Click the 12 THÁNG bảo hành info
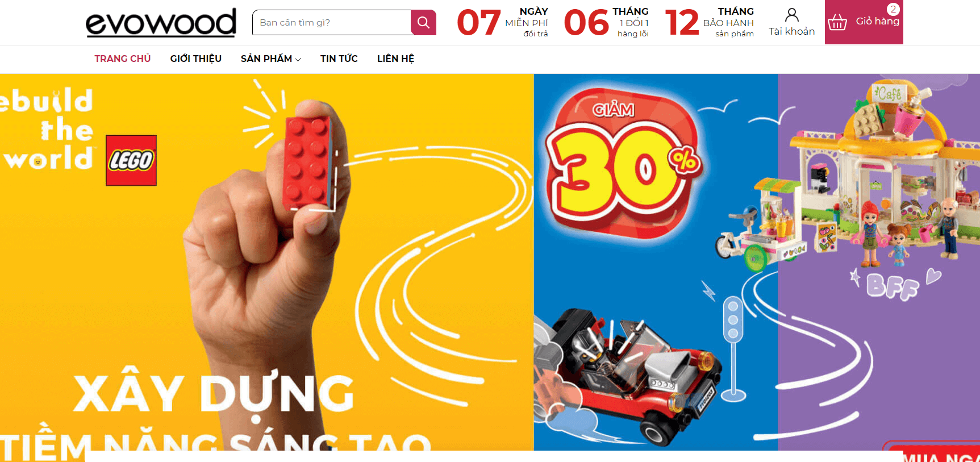Screen dimensions: 980x462 [710, 22]
